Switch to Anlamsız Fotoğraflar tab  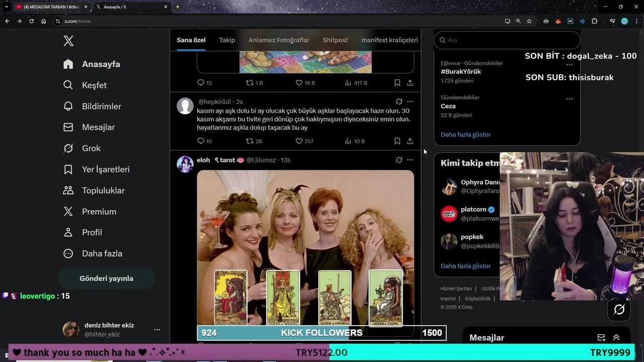click(x=279, y=40)
